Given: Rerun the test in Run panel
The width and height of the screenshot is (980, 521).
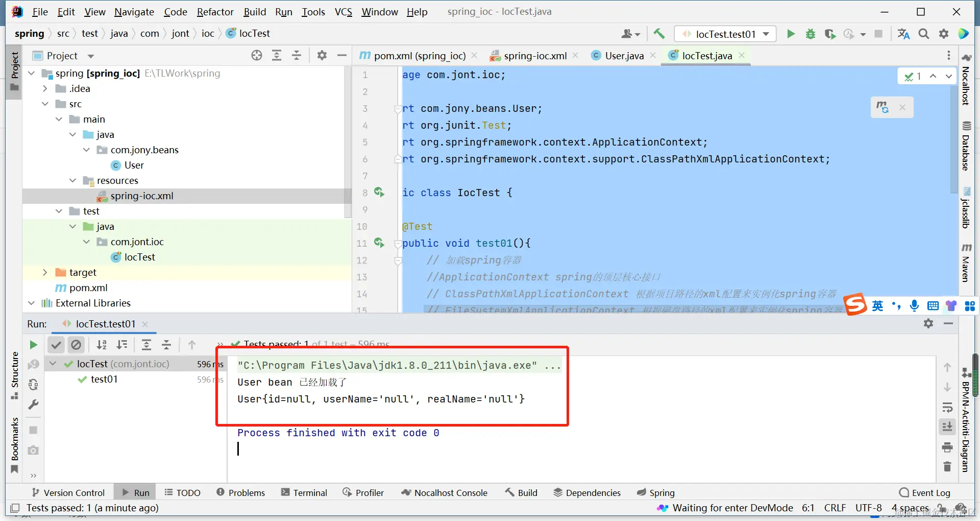Looking at the screenshot, I should (x=33, y=345).
